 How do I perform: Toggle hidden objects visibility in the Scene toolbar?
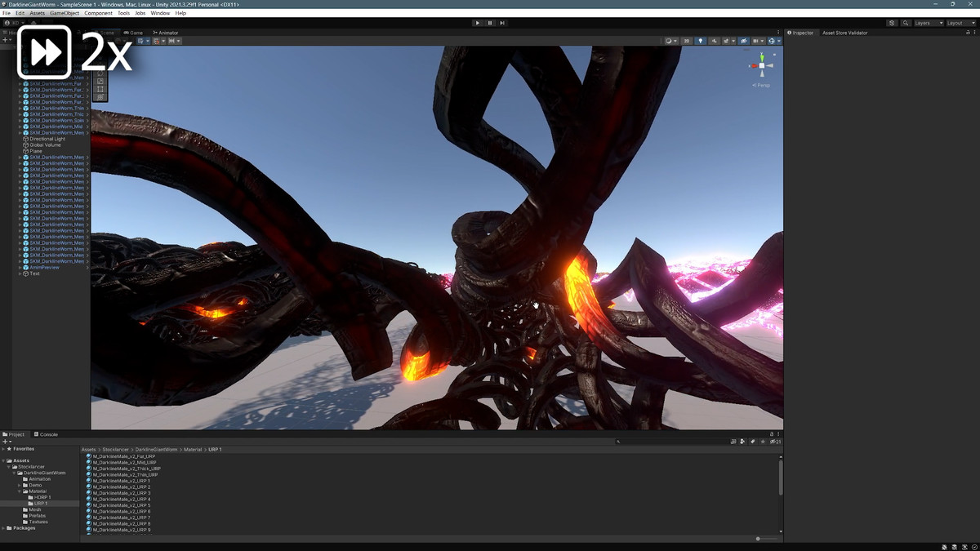point(743,41)
